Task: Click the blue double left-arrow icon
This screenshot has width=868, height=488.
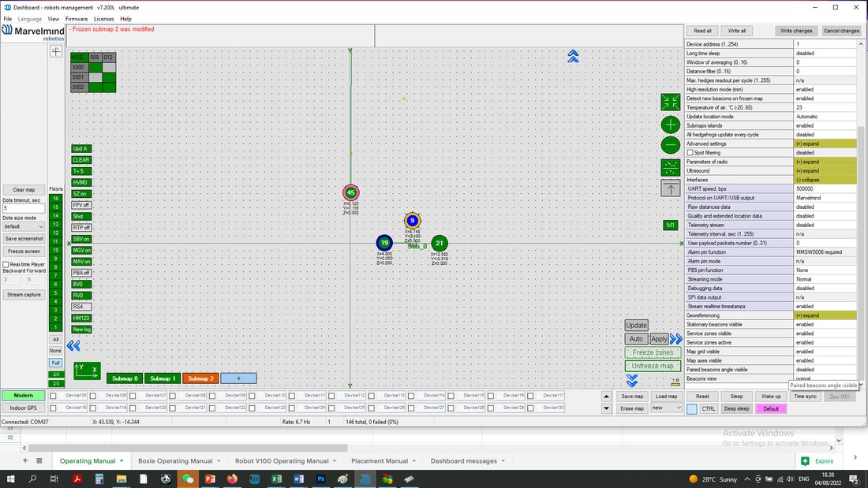Action: pyautogui.click(x=73, y=346)
